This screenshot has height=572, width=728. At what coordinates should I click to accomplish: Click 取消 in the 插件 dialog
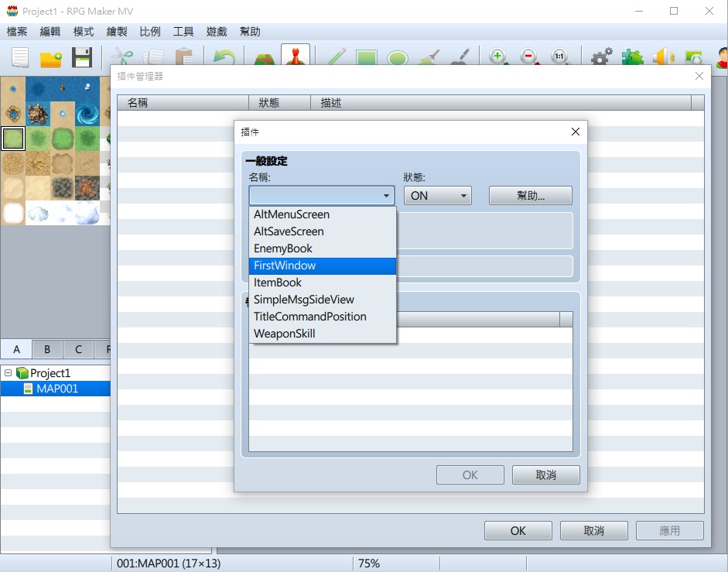coord(546,475)
